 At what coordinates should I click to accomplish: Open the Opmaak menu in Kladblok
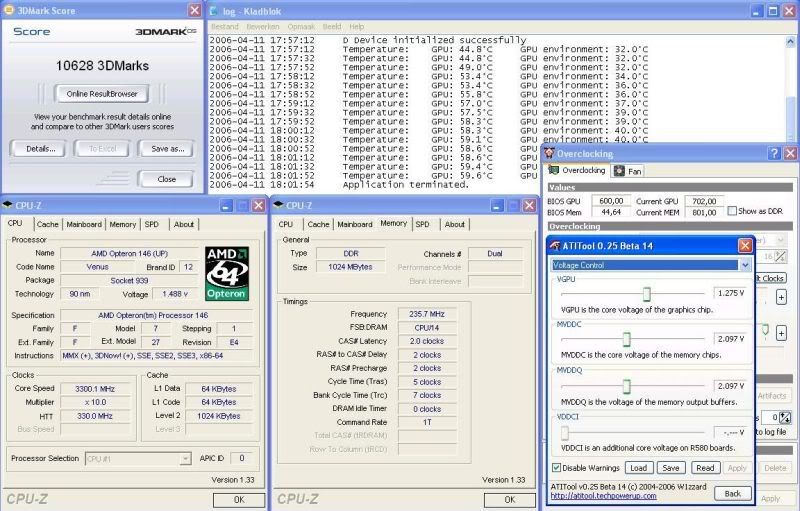(301, 26)
